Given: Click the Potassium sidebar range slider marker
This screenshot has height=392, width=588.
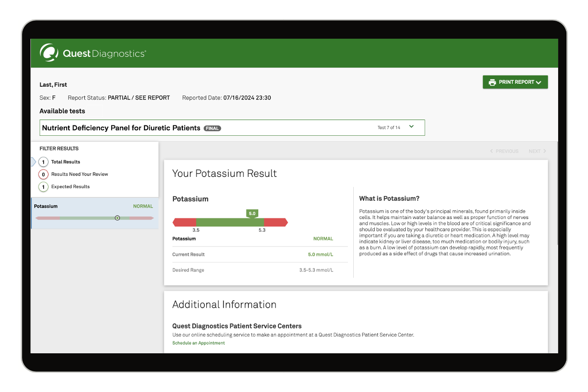Looking at the screenshot, I should pos(117,218).
